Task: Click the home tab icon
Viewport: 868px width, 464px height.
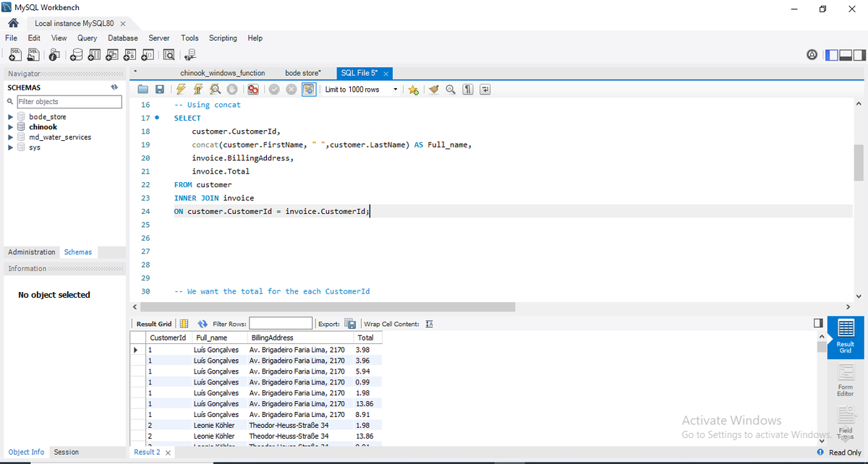Action: 12,23
